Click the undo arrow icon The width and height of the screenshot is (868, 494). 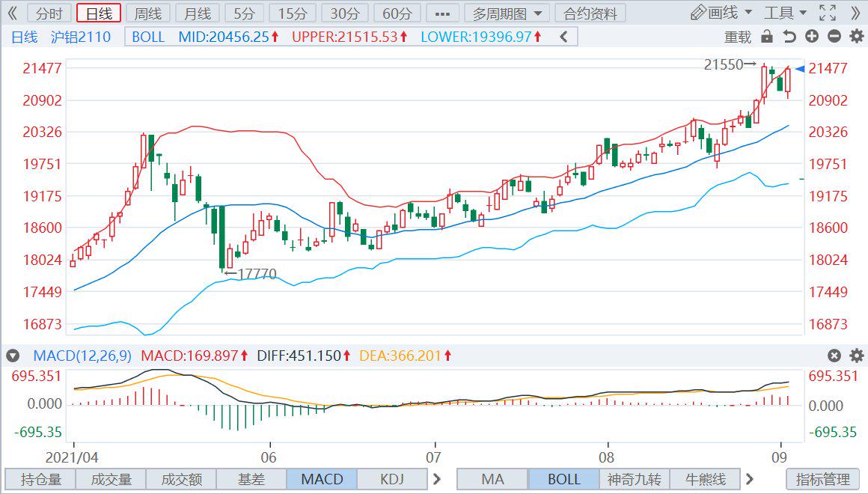pyautogui.click(x=789, y=37)
